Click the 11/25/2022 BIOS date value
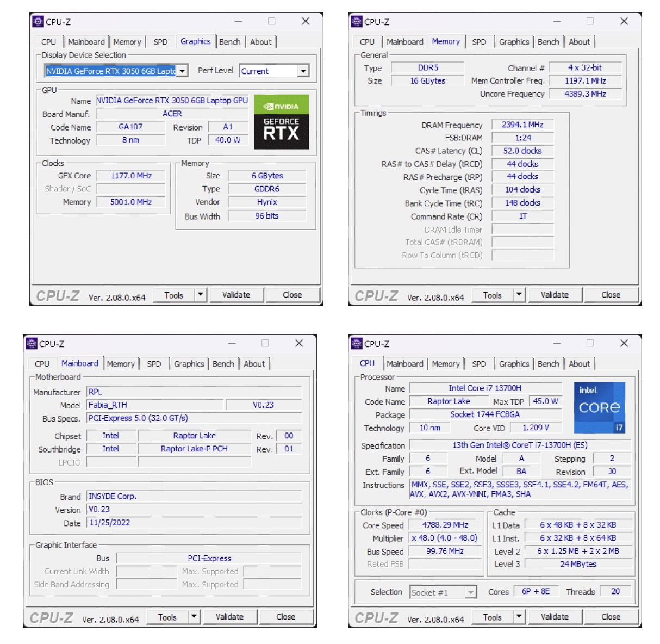Image resolution: width=660 pixels, height=644 pixels. tap(194, 523)
